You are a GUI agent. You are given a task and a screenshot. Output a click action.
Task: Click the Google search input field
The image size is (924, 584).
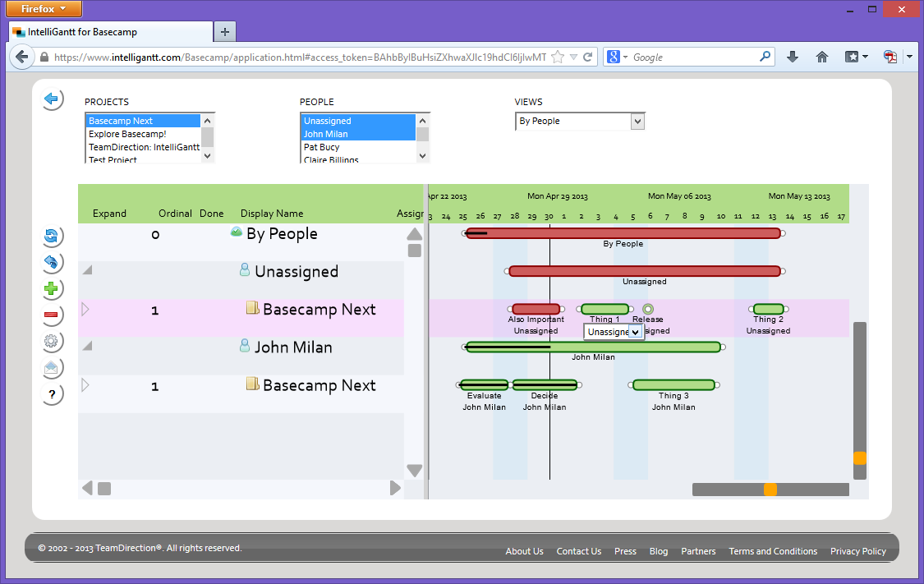pos(694,57)
